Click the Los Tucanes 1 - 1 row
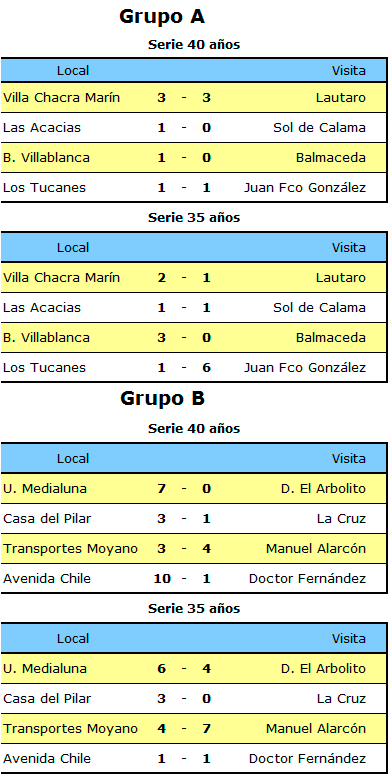The image size is (388, 774). [x=194, y=188]
